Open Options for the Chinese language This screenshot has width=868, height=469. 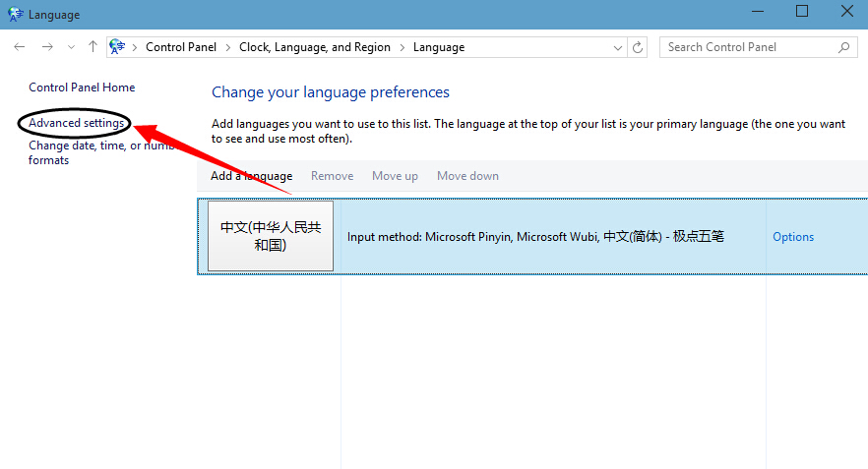793,237
